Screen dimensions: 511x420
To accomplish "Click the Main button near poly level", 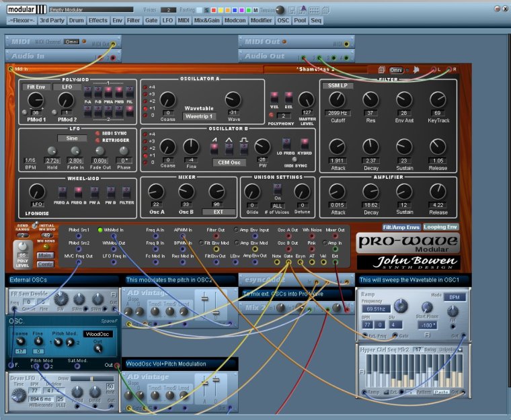I will 45,255.
